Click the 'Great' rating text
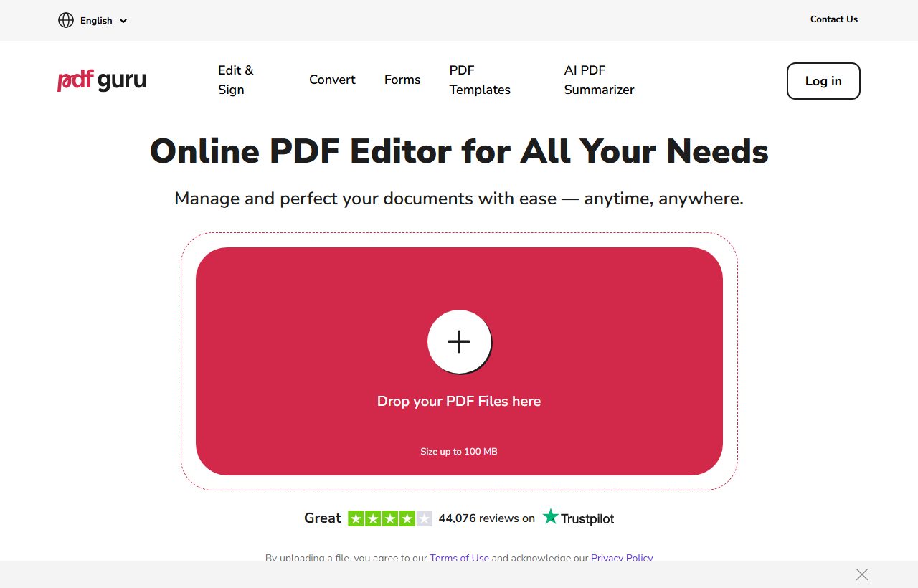The height and width of the screenshot is (588, 918). pyautogui.click(x=323, y=518)
